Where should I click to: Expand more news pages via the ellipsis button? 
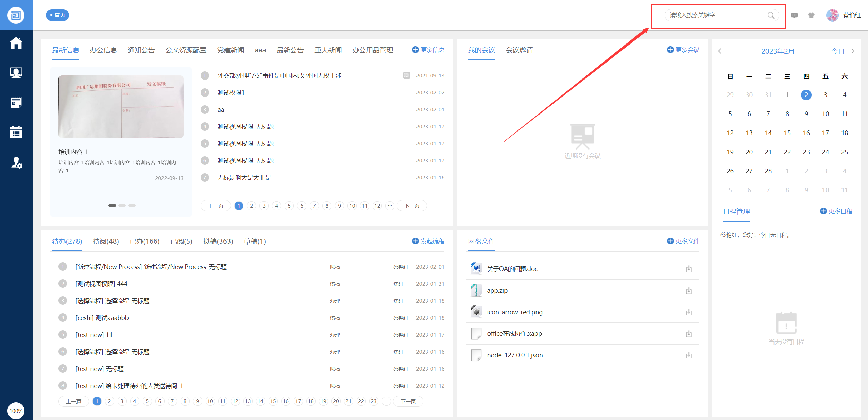[390, 206]
